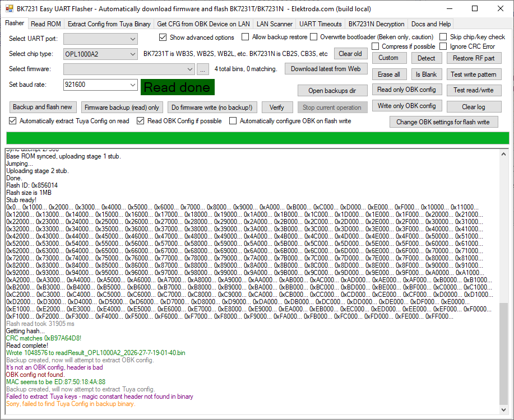Click the Clear old button

(350, 54)
